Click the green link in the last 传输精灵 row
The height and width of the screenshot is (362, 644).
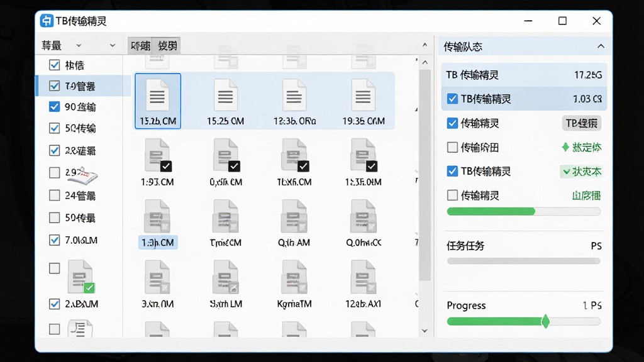tap(586, 195)
